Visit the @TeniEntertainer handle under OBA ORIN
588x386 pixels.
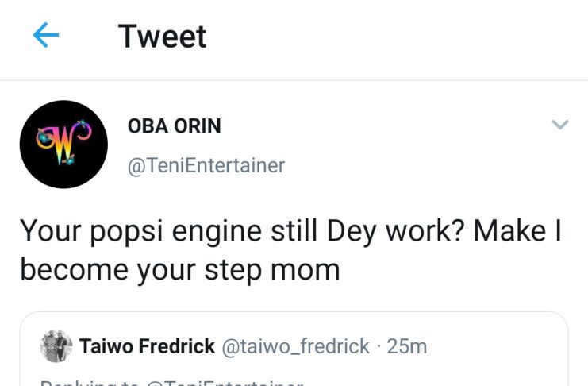[206, 165]
